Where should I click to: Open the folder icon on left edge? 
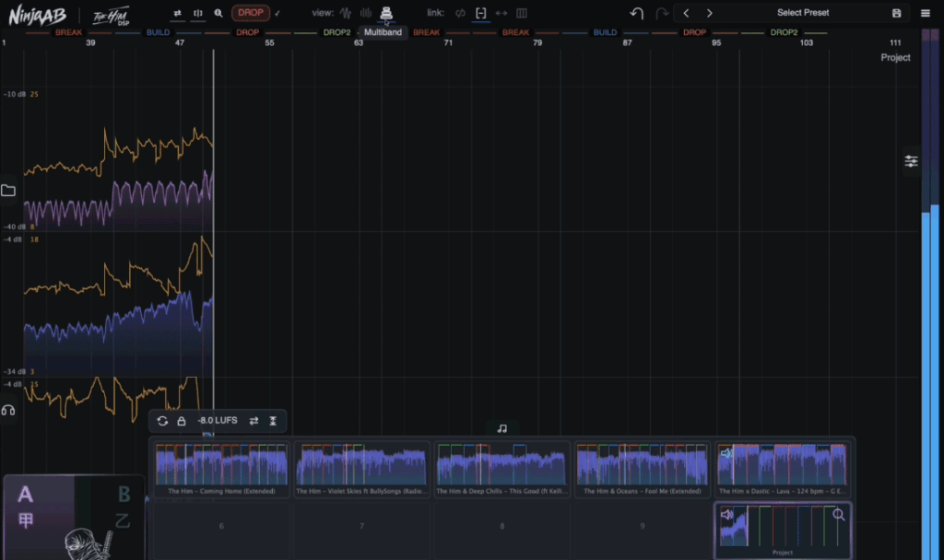(x=8, y=191)
